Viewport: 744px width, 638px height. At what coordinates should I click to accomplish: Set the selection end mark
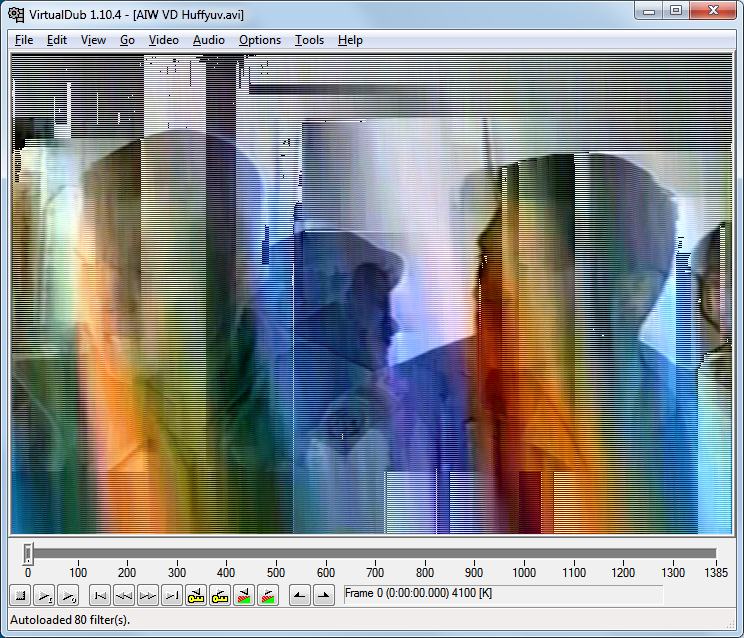(x=324, y=595)
